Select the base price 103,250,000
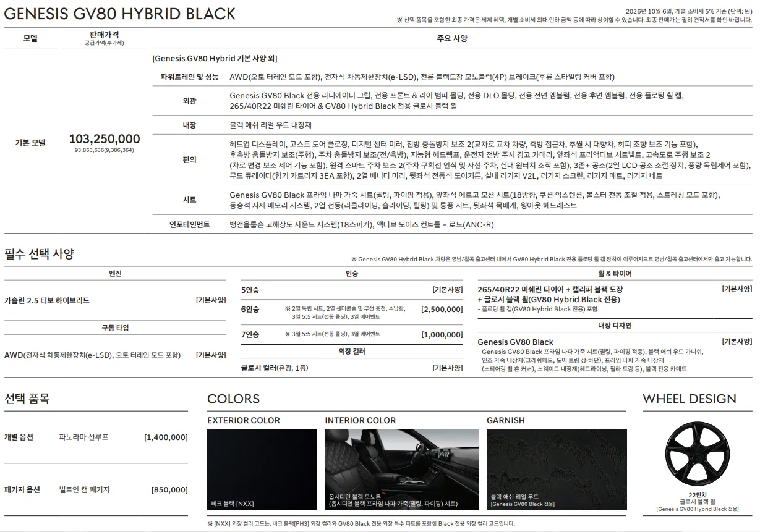760x532 pixels. pos(105,139)
